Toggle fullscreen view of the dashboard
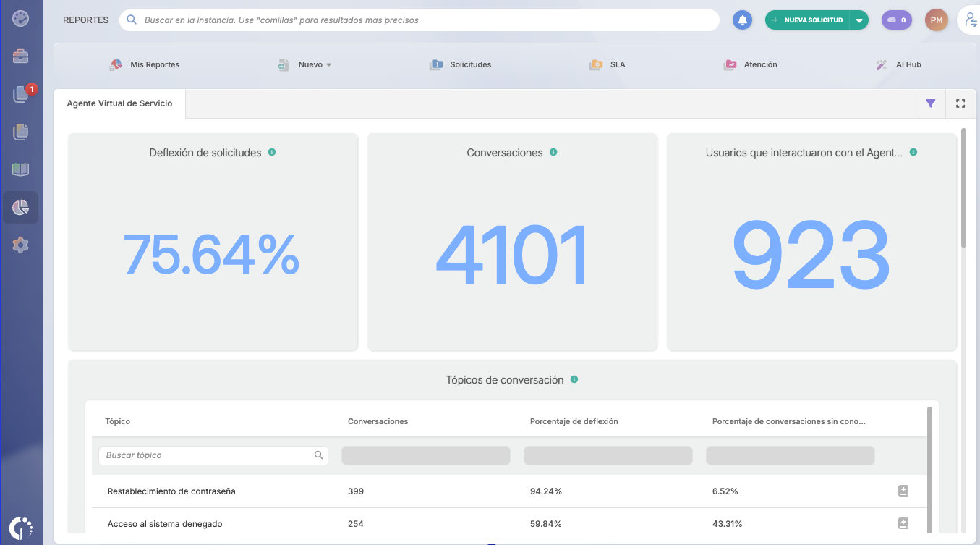The width and height of the screenshot is (980, 545). [960, 103]
